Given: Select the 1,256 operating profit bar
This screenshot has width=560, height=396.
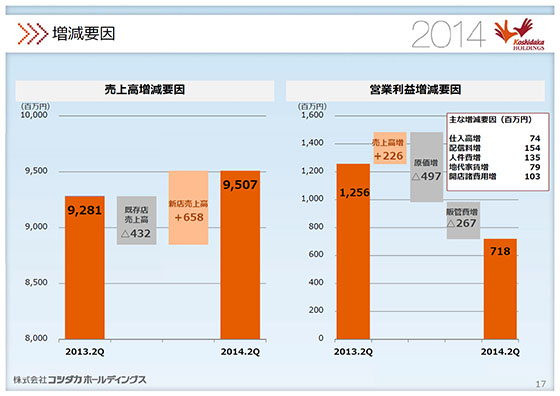Looking at the screenshot, I should (x=353, y=251).
